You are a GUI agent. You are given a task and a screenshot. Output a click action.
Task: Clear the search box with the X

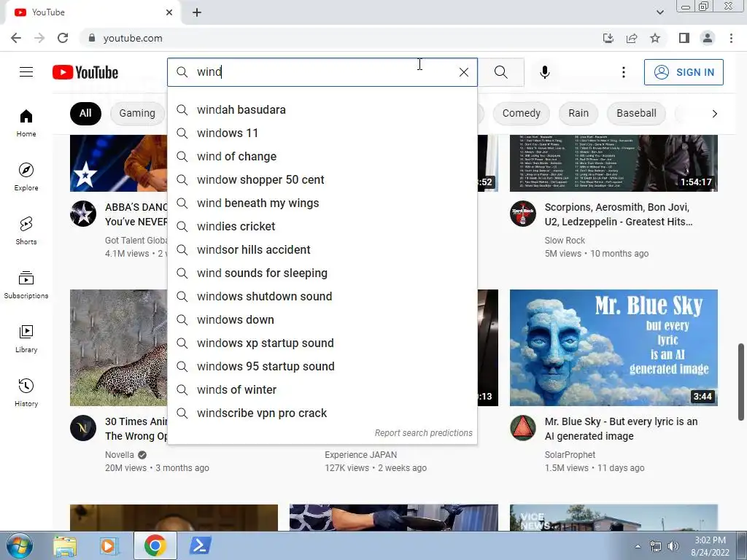pos(463,72)
